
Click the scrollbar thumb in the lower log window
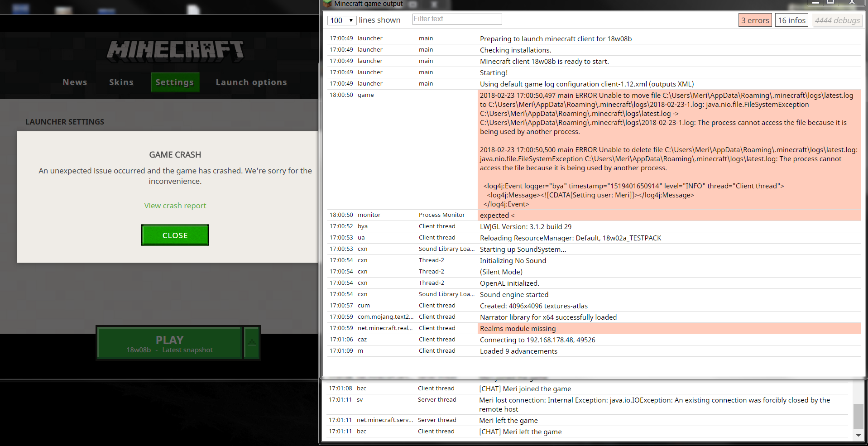click(x=858, y=416)
